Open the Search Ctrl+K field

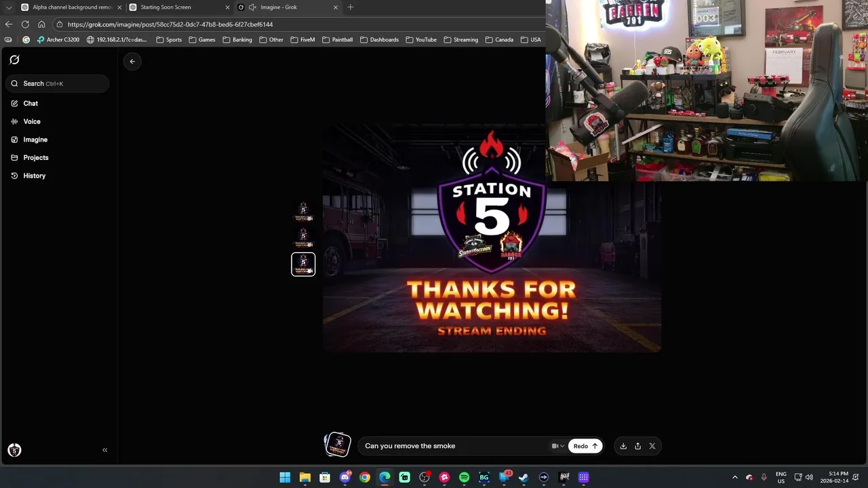pos(58,83)
